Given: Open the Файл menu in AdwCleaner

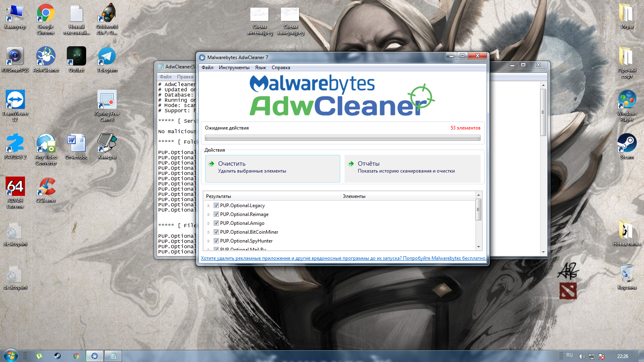Looking at the screenshot, I should coord(207,68).
